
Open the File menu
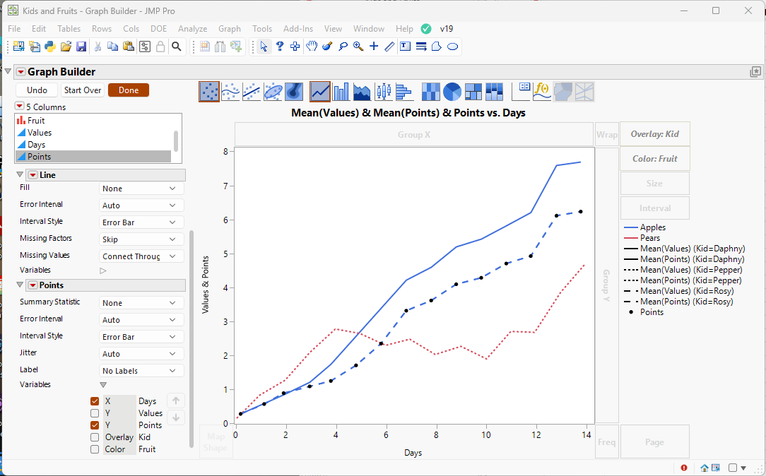(14, 29)
